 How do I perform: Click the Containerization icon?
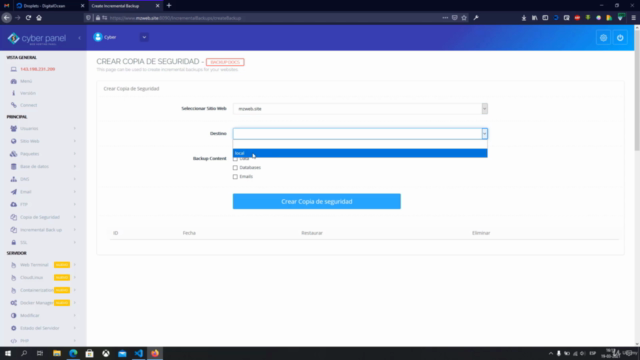13,290
